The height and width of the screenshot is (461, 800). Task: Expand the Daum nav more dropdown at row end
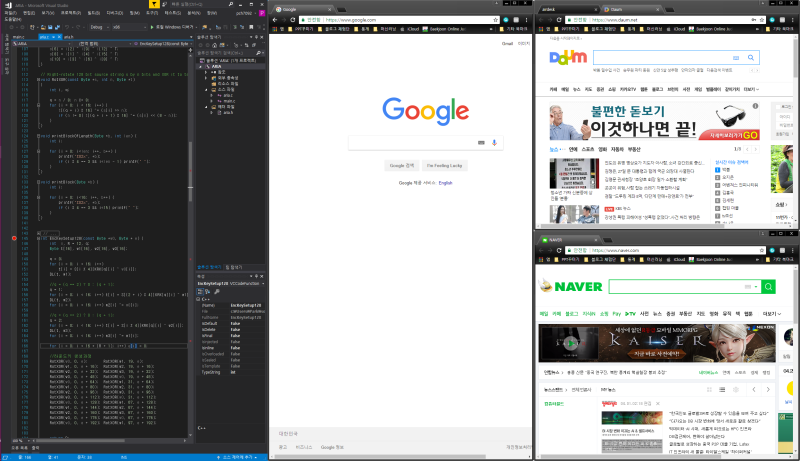coord(751,89)
